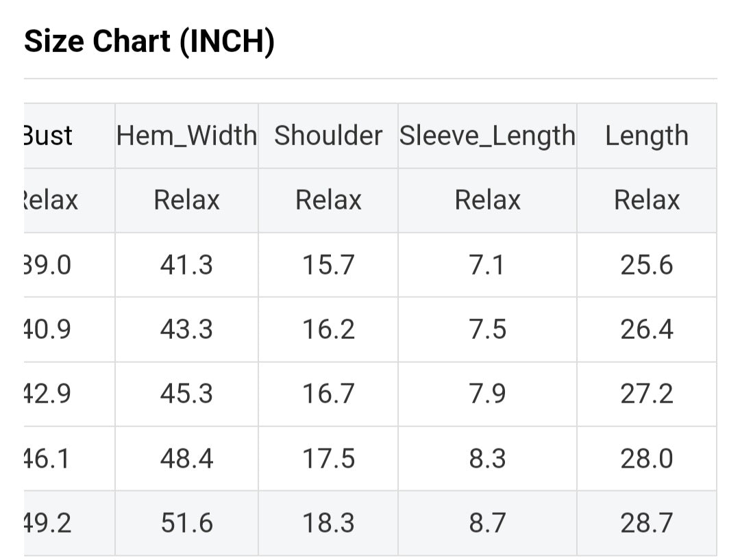The image size is (740, 560).
Task: Select the 7.9 sleeve length value
Action: (x=487, y=394)
